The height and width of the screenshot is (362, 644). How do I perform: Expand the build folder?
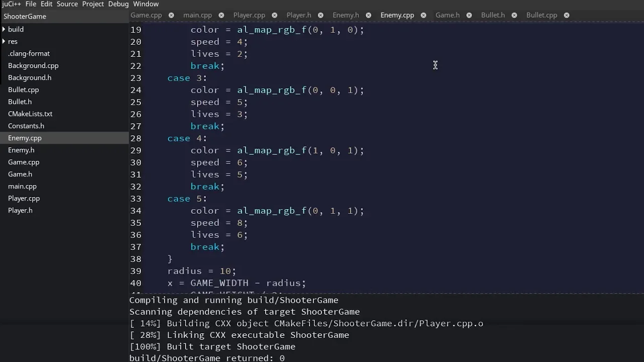(4, 29)
